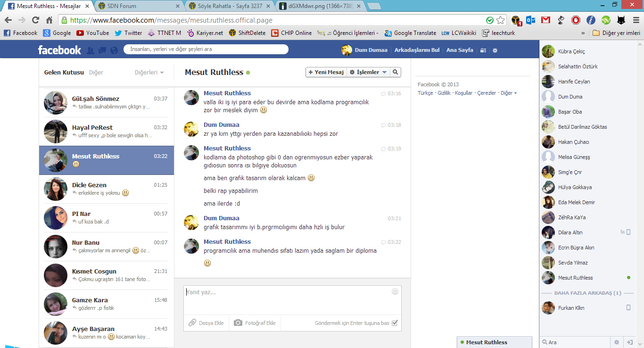Click the Koşullar footer link

463,93
